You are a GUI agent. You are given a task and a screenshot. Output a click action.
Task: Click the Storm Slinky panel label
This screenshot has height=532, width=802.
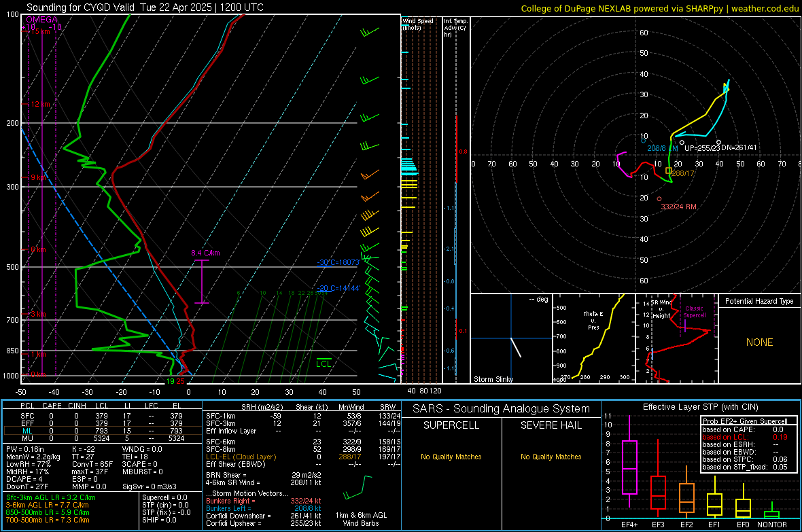pyautogui.click(x=493, y=379)
